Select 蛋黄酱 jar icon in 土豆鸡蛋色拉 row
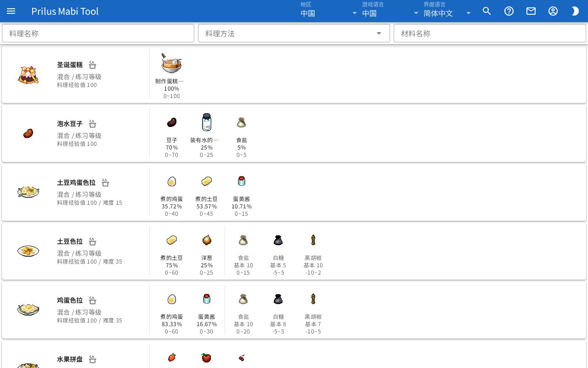 pos(242,181)
